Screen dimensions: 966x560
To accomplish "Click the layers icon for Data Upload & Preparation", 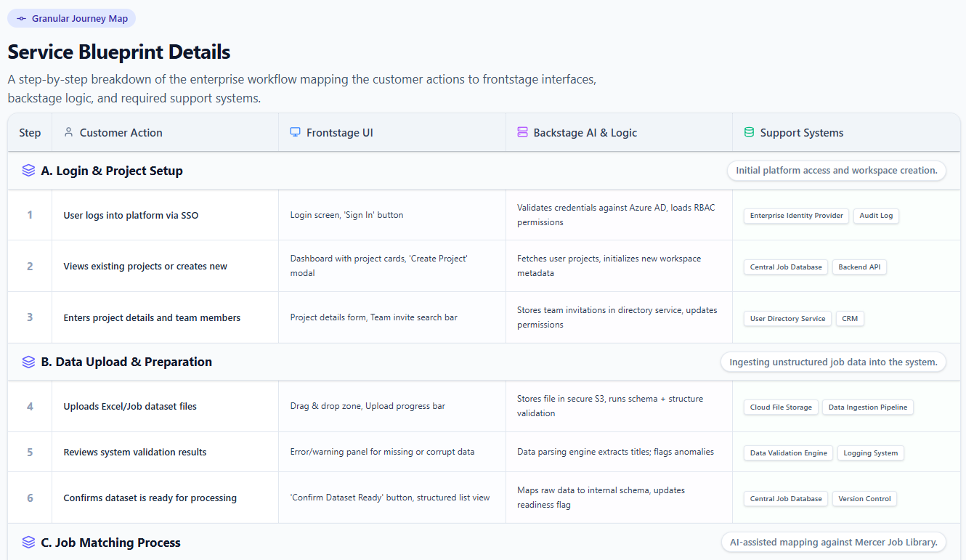I will coord(28,362).
